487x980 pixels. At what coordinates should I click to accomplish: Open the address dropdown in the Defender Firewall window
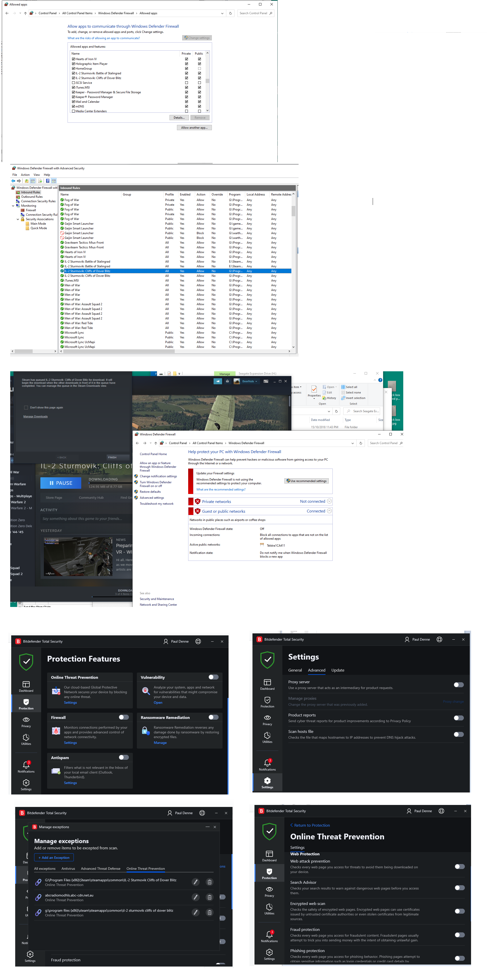[352, 443]
